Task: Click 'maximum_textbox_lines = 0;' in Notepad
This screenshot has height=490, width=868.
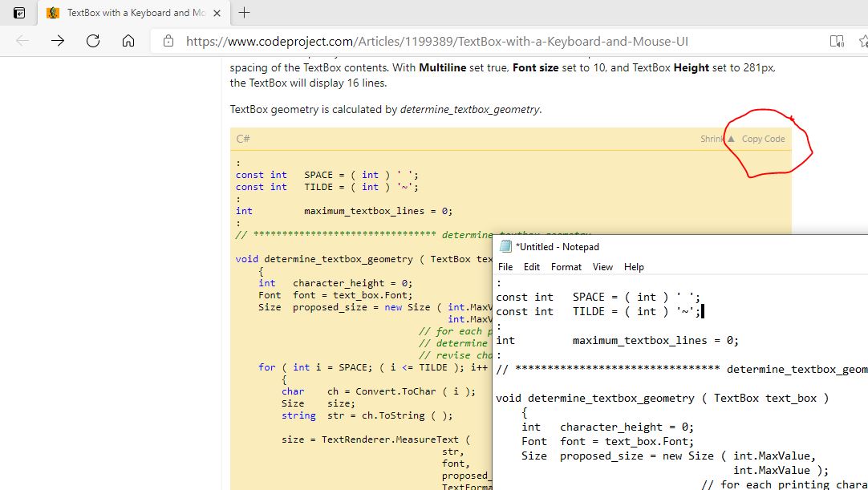Action: click(655, 341)
